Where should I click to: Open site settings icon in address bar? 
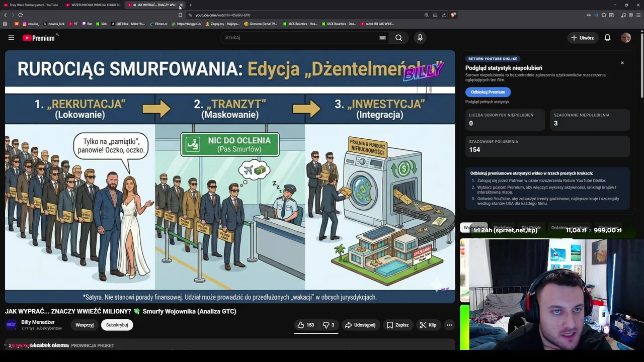[190, 15]
